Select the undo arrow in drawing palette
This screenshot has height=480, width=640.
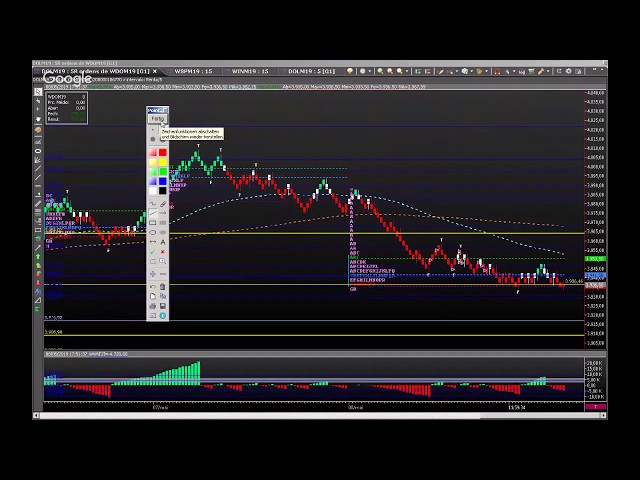pos(153,287)
